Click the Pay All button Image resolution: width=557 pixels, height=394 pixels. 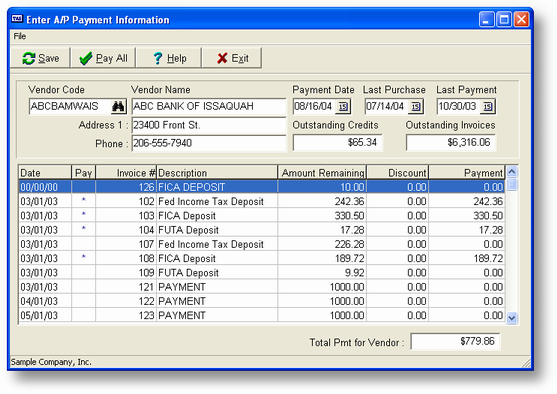pos(103,58)
